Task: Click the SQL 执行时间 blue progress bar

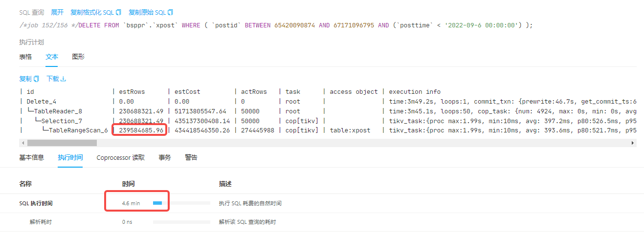Action: point(157,203)
